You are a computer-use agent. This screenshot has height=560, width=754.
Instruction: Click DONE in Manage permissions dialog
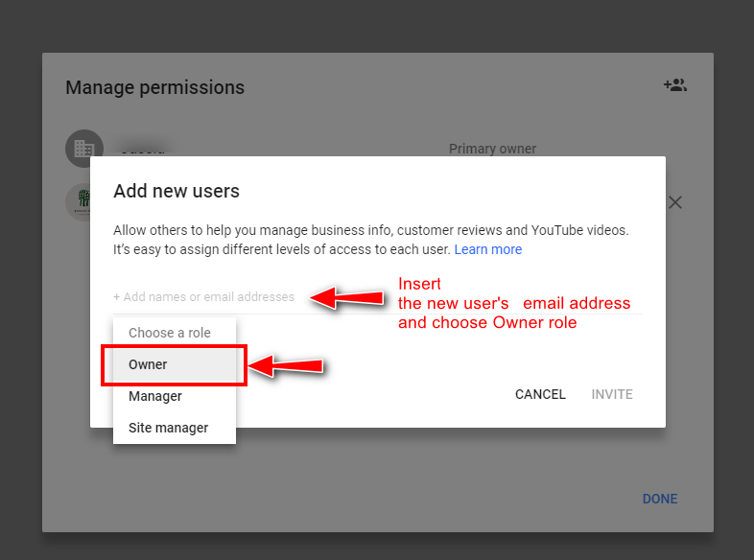click(660, 499)
